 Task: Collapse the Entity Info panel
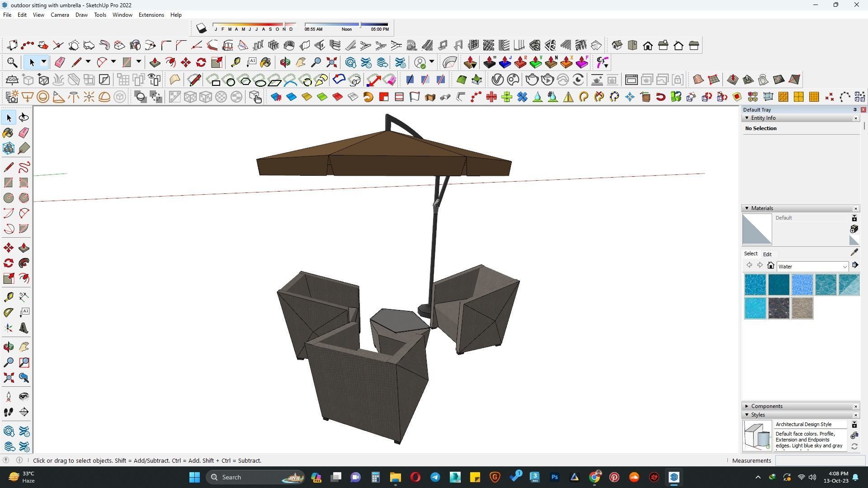coord(747,118)
